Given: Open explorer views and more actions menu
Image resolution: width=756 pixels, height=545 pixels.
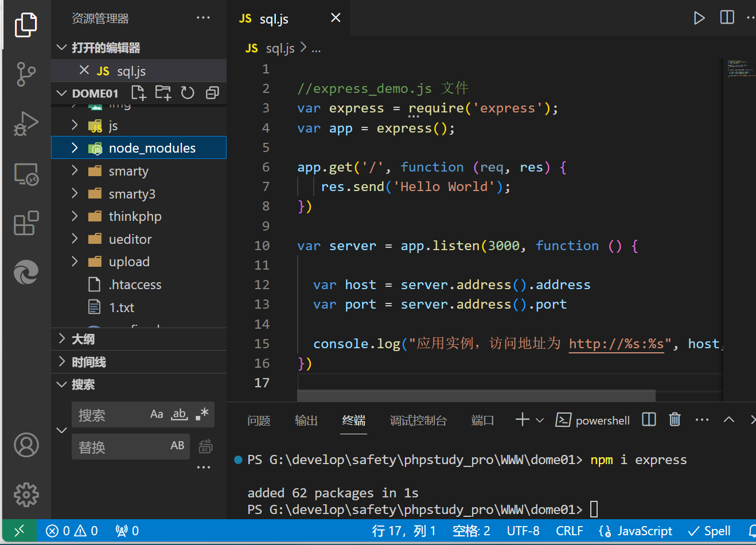Looking at the screenshot, I should [203, 18].
